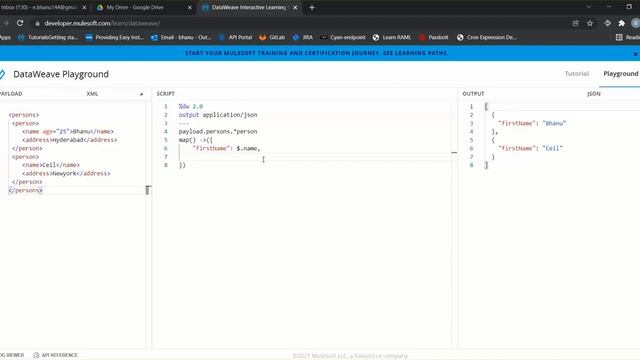Open the Cron Expression bookmark

tap(487, 37)
